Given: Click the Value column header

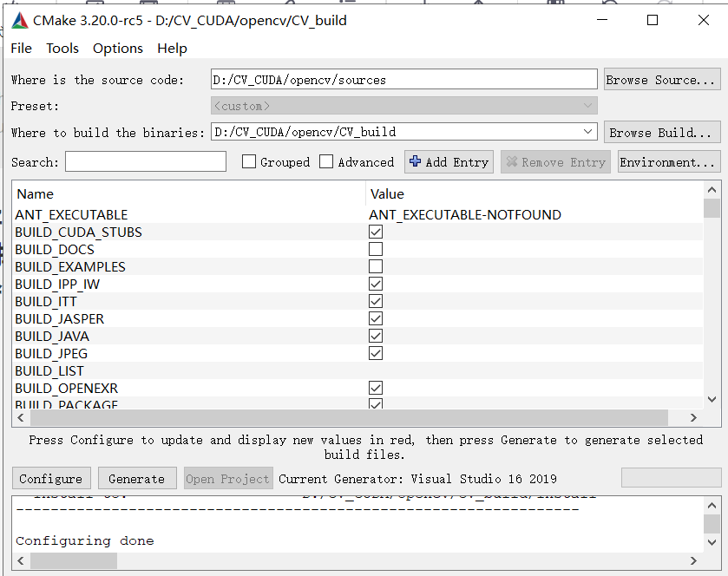Looking at the screenshot, I should point(387,194).
